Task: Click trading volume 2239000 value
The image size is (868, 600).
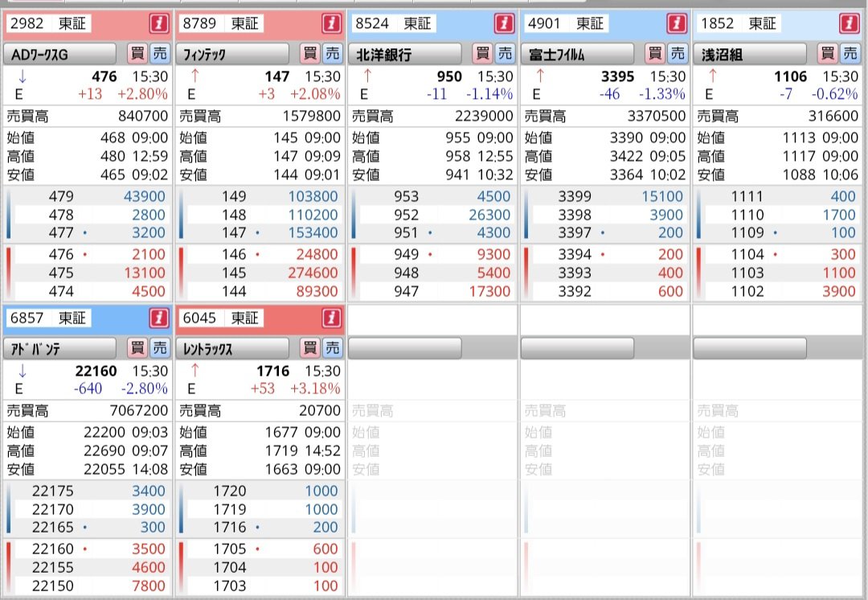Action: pos(485,116)
